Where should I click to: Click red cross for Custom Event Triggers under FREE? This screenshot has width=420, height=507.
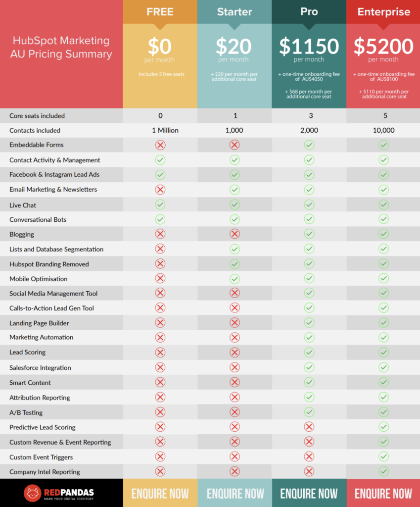pyautogui.click(x=160, y=456)
